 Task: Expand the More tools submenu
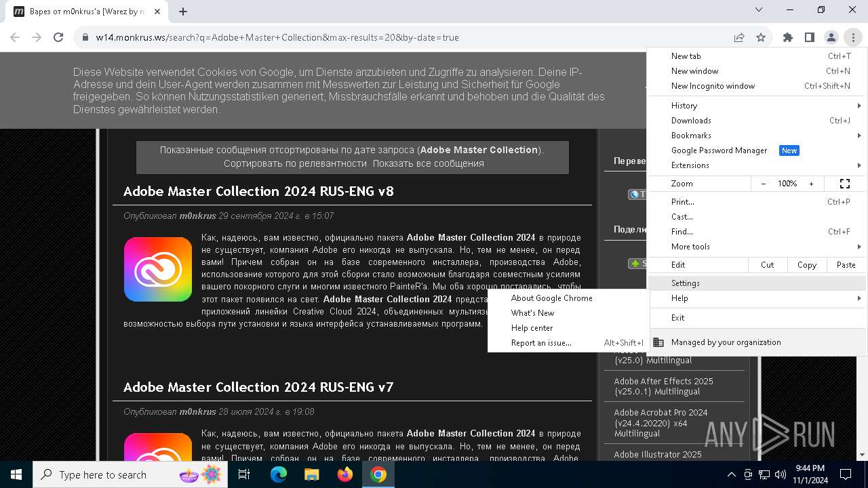pyautogui.click(x=757, y=247)
